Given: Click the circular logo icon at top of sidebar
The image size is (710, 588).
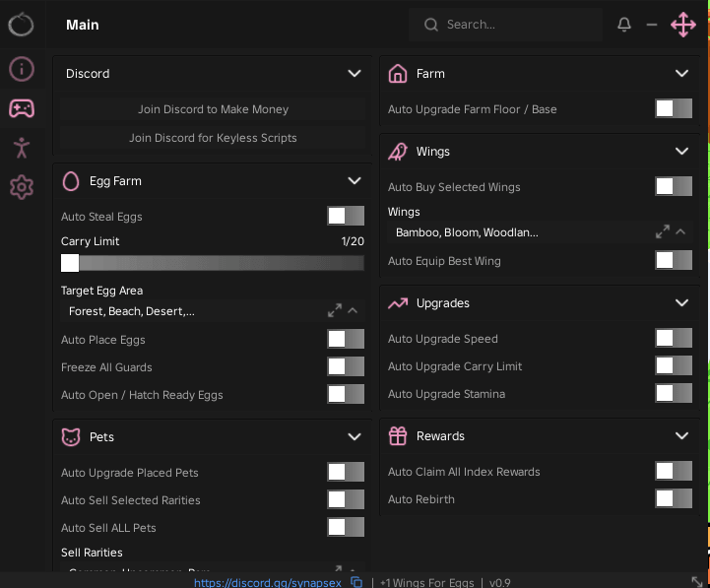Looking at the screenshot, I should tap(21, 24).
